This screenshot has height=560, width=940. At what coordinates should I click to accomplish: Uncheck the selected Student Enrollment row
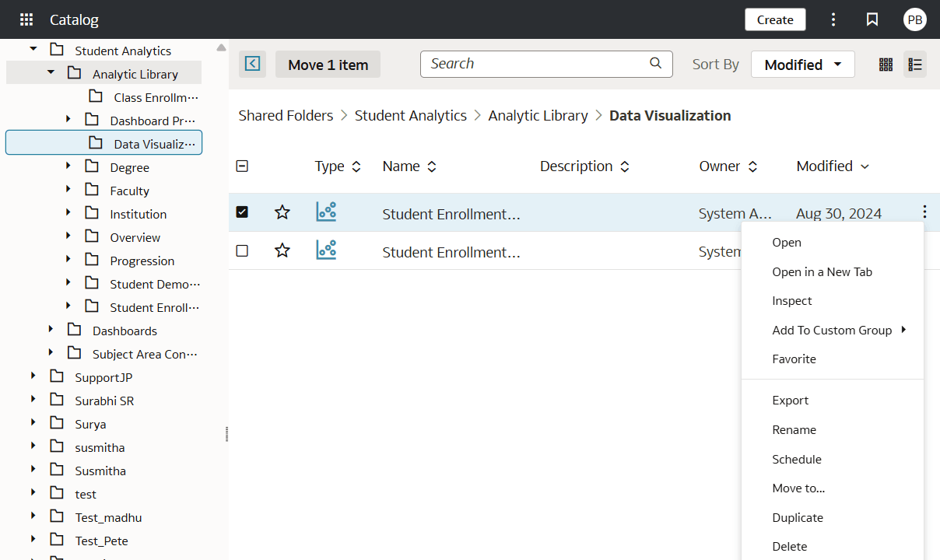tap(242, 211)
